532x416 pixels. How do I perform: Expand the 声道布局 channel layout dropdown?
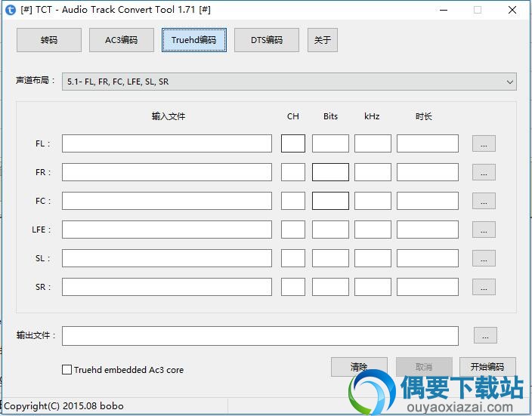coord(289,82)
